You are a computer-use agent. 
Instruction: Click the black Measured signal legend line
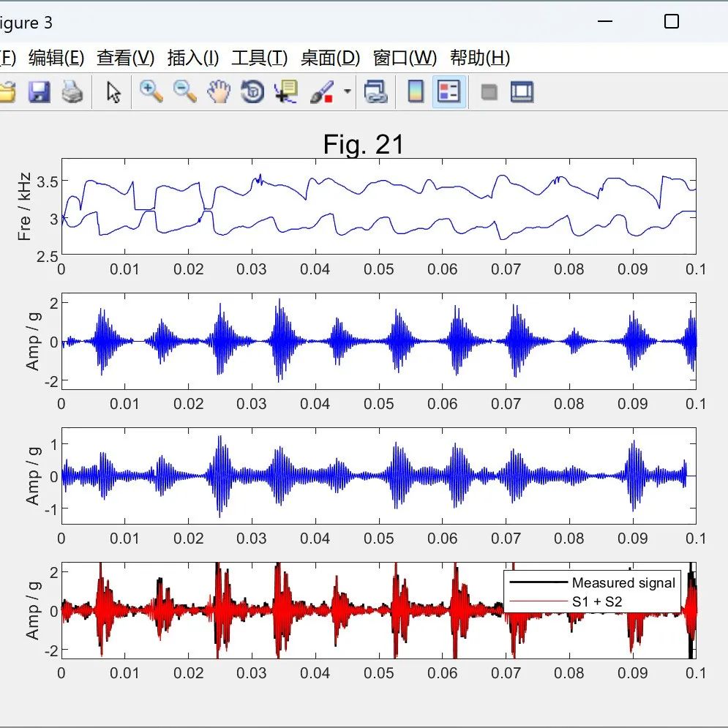point(539,582)
